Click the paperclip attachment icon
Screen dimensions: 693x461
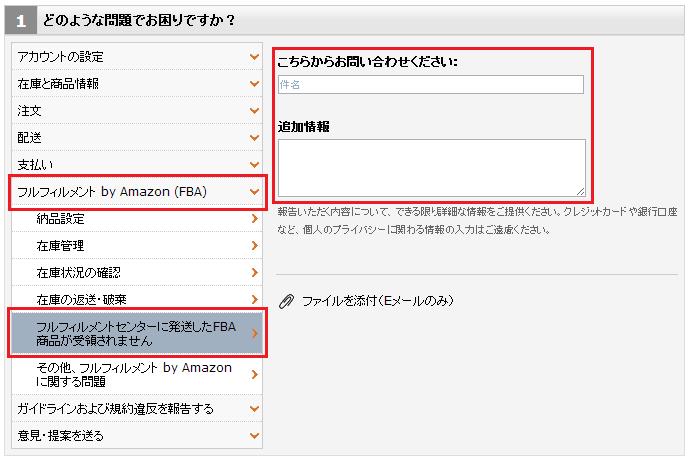[286, 301]
